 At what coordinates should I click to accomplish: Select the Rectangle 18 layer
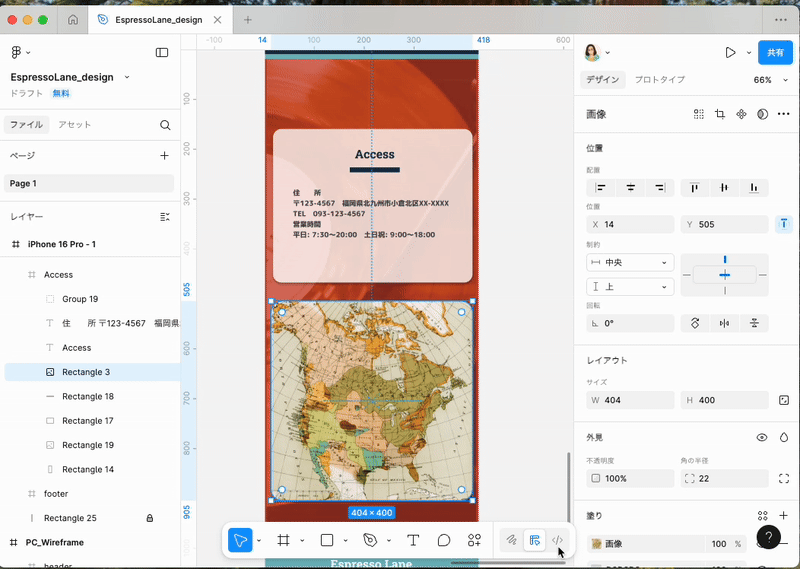88,396
